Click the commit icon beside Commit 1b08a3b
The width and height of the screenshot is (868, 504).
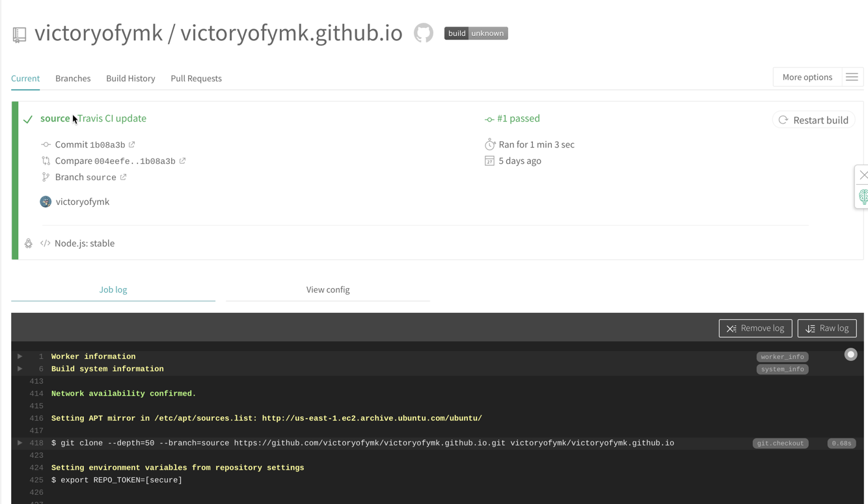[x=46, y=144]
